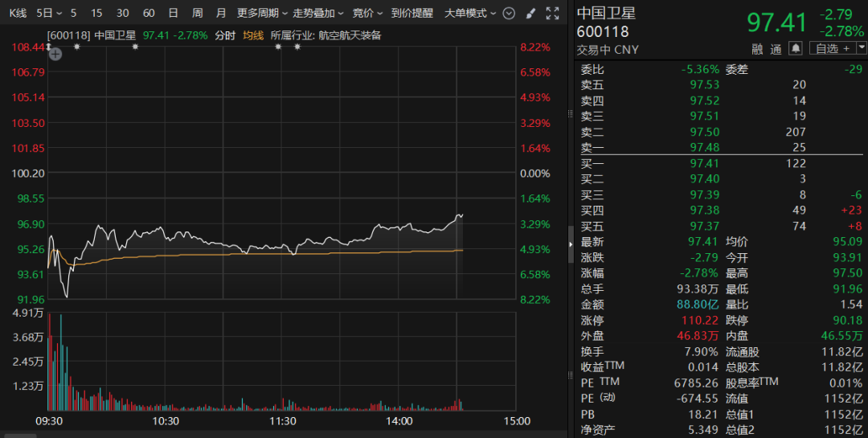Image resolution: width=868 pixels, height=438 pixels.
Task: Click the paintbrush drawing tool icon
Action: click(530, 13)
